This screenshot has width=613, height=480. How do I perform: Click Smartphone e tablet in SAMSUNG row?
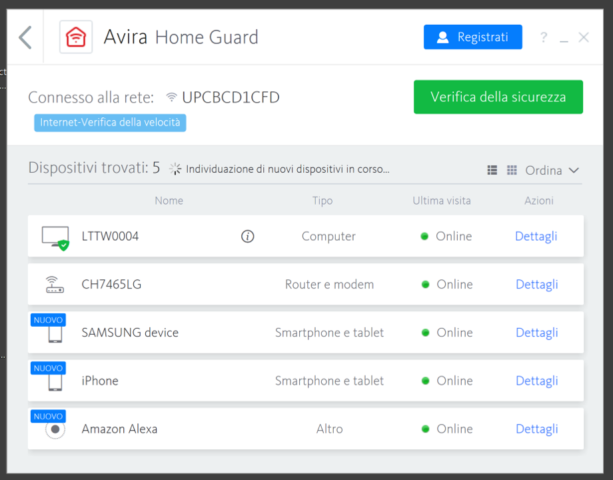pos(329,333)
